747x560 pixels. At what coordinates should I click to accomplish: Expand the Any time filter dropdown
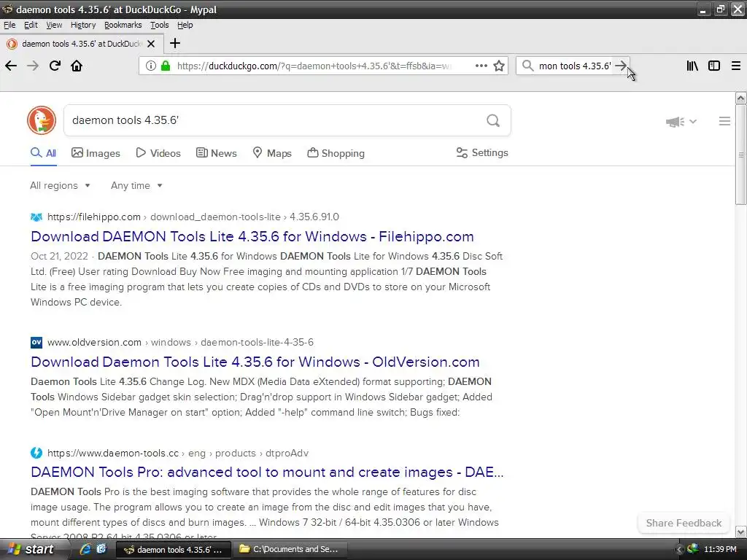(136, 186)
